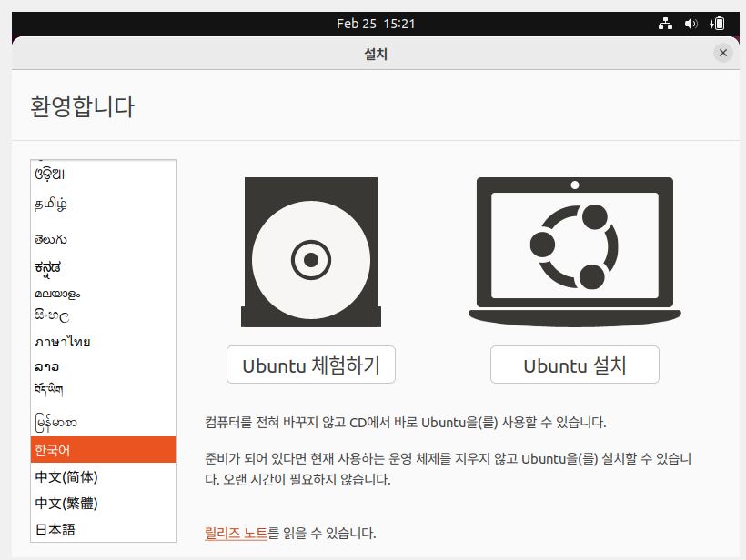Screen dimensions: 746x560
Task: Select မြန်မာစာ in the language list
Action: pyautogui.click(x=104, y=422)
